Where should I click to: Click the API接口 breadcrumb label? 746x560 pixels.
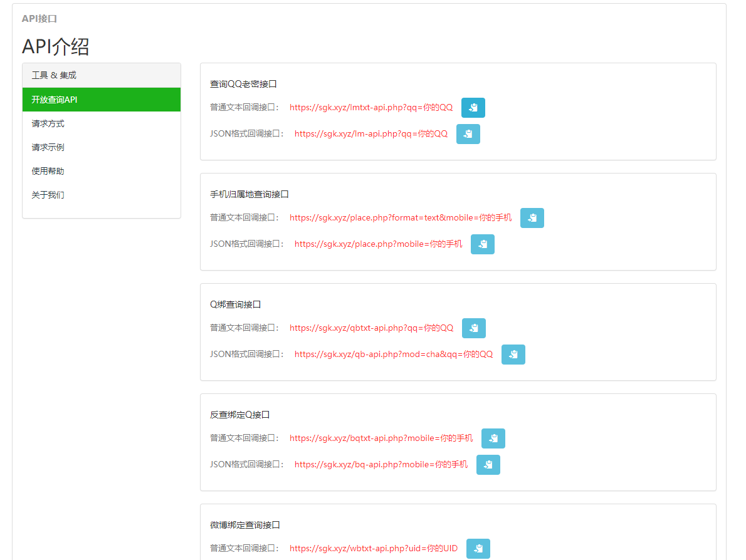(39, 19)
